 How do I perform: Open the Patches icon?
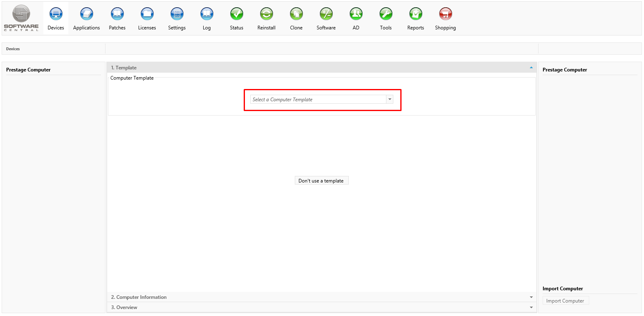coord(117,14)
